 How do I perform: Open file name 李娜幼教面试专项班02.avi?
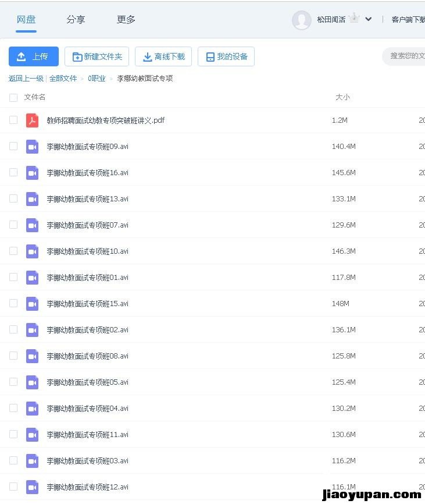point(88,330)
